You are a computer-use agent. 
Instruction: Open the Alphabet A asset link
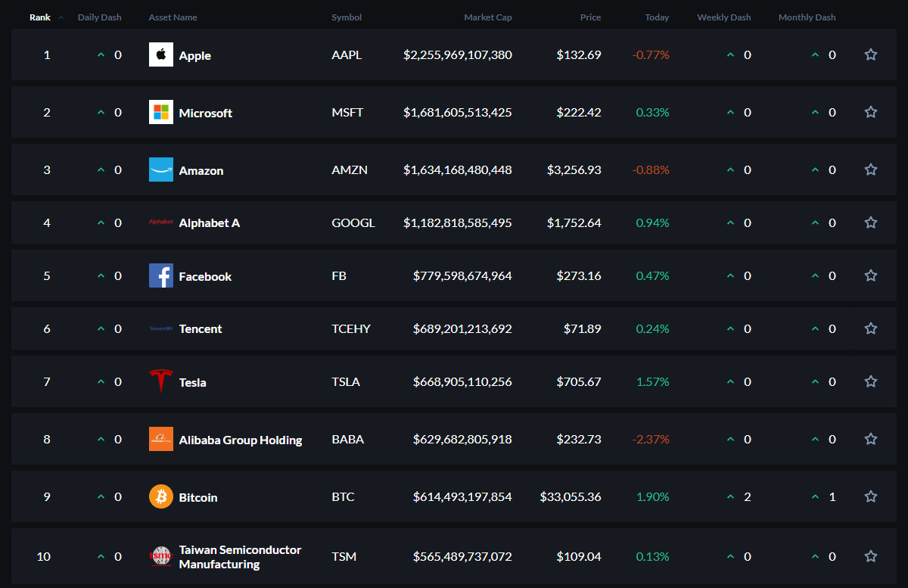[x=210, y=223]
